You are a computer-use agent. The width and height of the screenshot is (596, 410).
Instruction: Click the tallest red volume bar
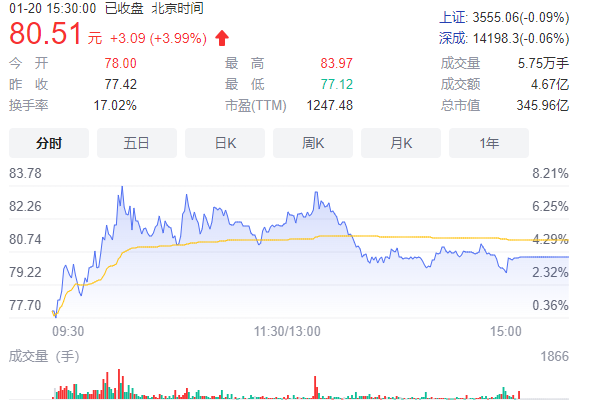pyautogui.click(x=119, y=383)
